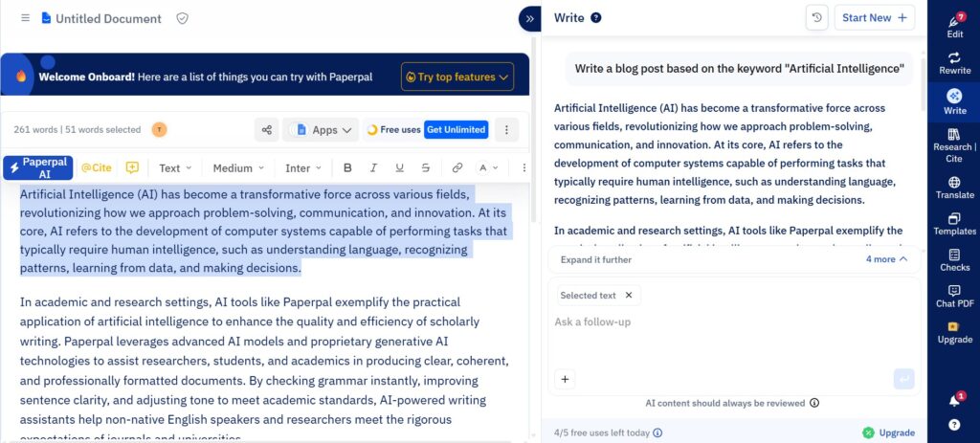The image size is (980, 443).
Task: Click the Paperpal AI button
Action: (x=38, y=167)
